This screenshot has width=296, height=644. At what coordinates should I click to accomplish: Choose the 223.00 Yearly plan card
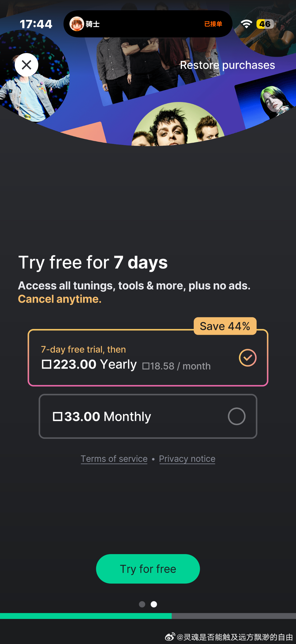[x=148, y=358]
